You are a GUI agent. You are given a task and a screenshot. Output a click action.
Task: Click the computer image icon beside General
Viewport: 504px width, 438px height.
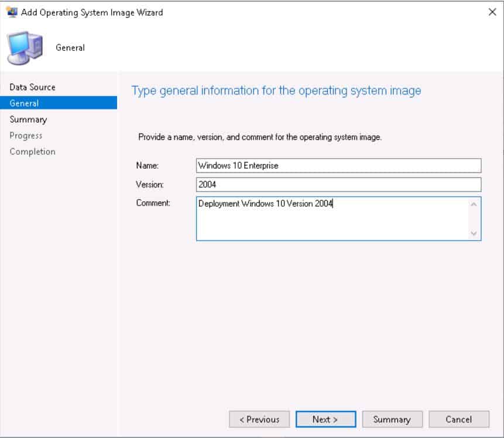point(25,48)
